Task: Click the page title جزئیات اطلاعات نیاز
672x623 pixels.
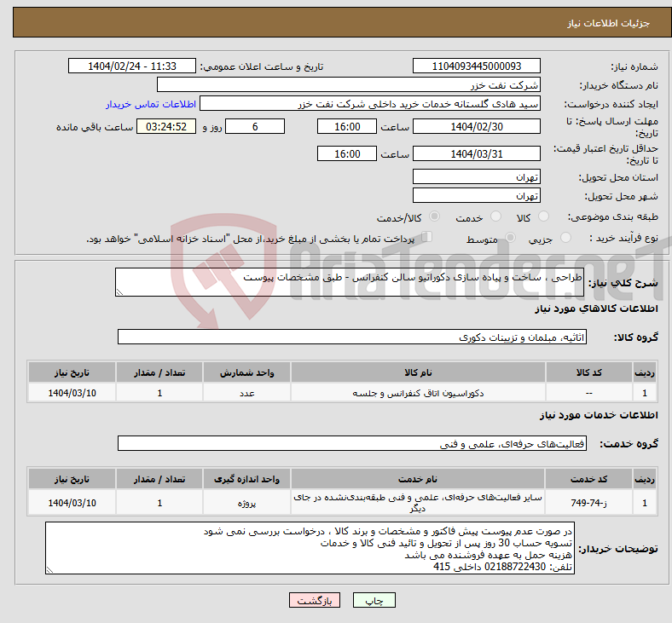Action: (609, 23)
